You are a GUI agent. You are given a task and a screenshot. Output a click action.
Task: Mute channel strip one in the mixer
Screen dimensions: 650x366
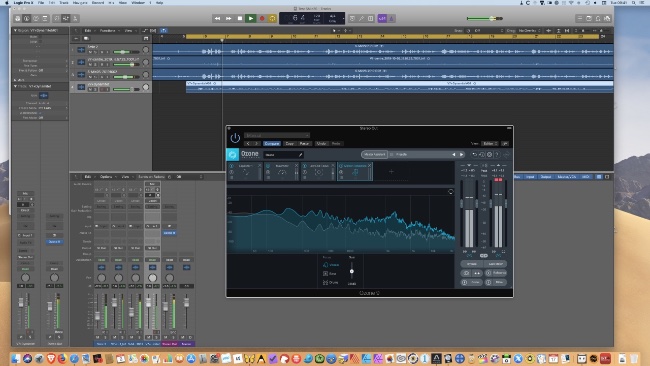98,337
